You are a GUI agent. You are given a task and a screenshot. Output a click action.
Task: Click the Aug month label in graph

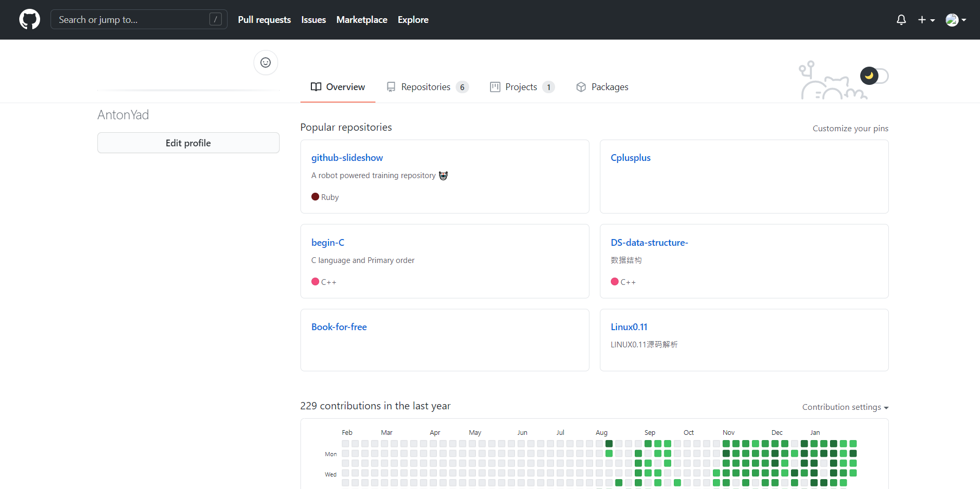601,433
